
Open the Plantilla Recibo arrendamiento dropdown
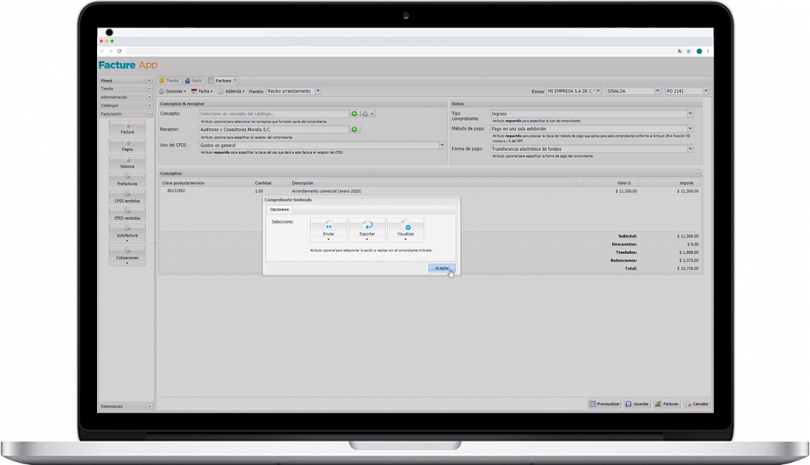tap(318, 90)
